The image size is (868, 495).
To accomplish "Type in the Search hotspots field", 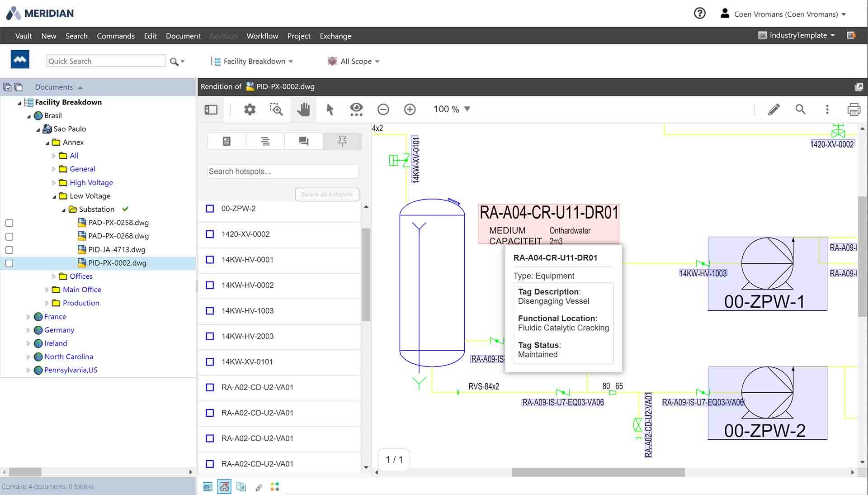I will [x=282, y=171].
